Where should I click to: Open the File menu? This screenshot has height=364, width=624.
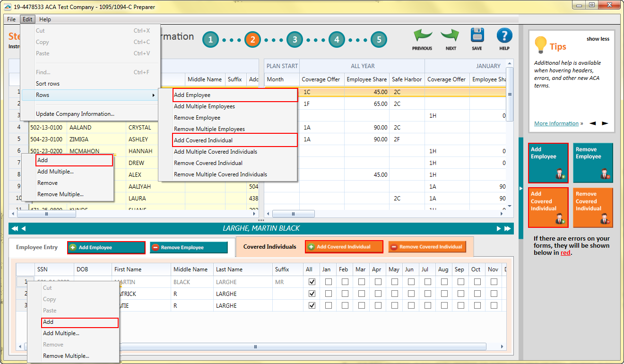pyautogui.click(x=11, y=19)
